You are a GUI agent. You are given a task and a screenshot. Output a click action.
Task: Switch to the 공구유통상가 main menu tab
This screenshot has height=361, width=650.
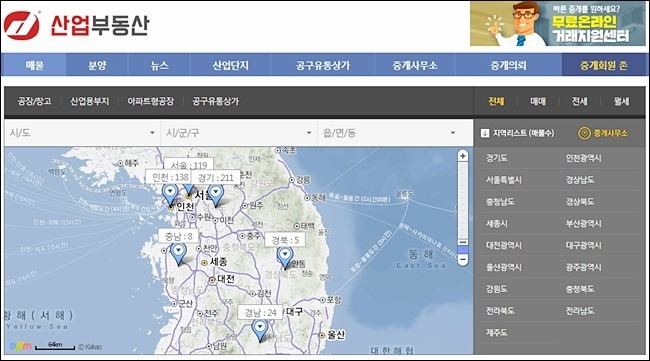[323, 65]
